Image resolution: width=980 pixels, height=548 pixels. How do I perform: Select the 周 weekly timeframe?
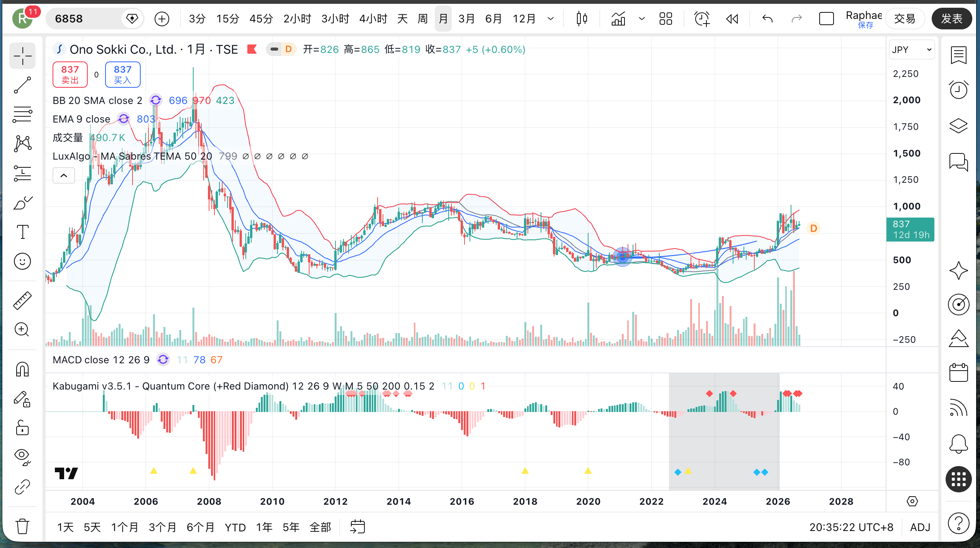pyautogui.click(x=423, y=19)
